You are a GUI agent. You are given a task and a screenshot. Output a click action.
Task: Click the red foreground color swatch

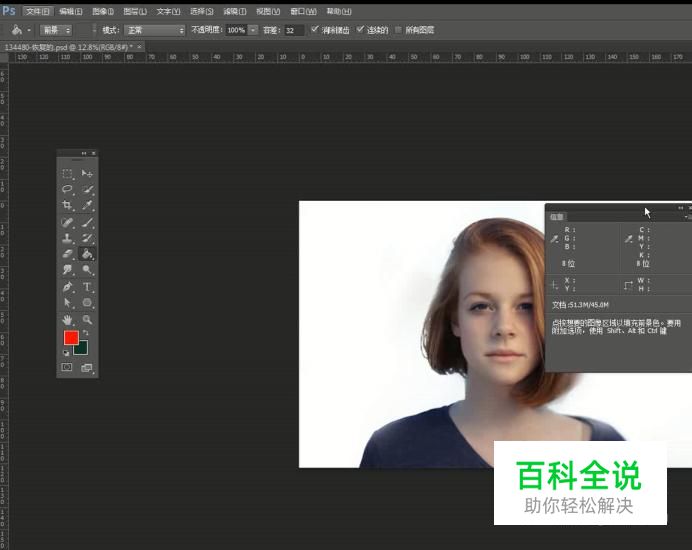(x=71, y=338)
